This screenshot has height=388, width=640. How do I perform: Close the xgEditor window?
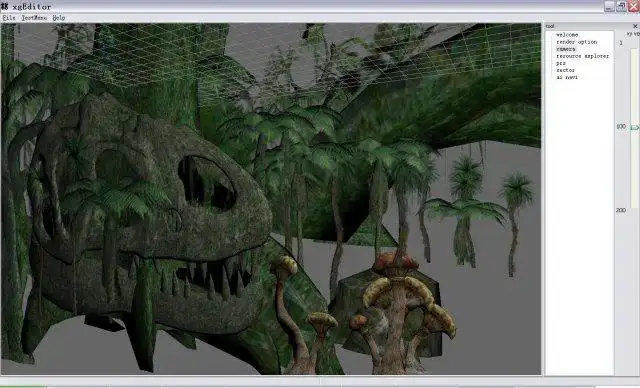(x=634, y=6)
